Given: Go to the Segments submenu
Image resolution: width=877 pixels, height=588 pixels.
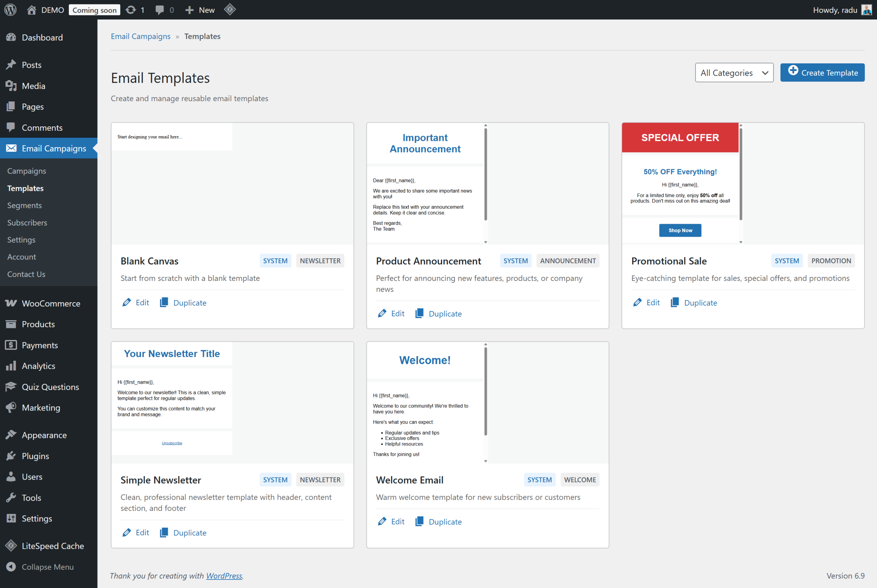Looking at the screenshot, I should coord(24,205).
